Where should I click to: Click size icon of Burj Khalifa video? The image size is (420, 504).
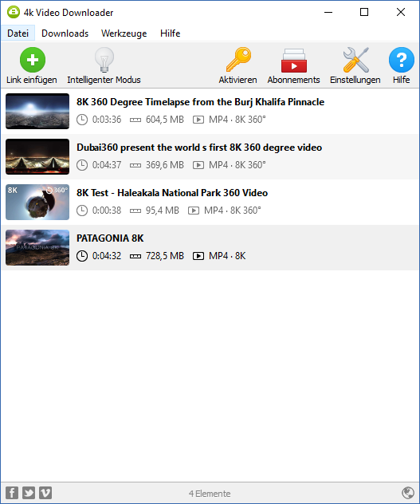click(135, 120)
